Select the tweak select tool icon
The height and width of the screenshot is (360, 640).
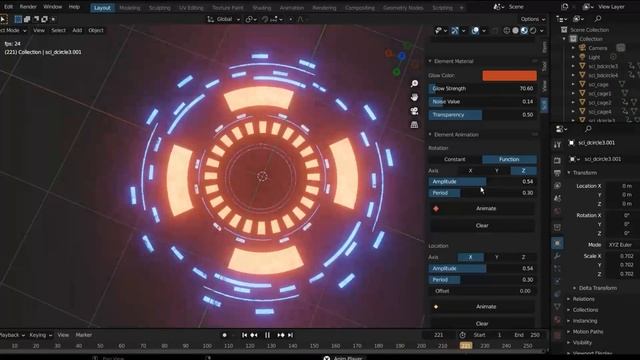[3, 19]
